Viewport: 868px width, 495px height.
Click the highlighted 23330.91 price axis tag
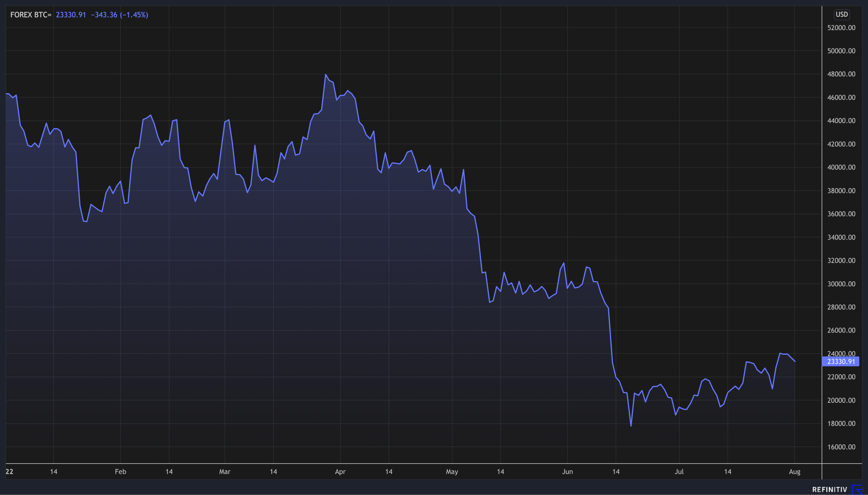click(x=841, y=361)
